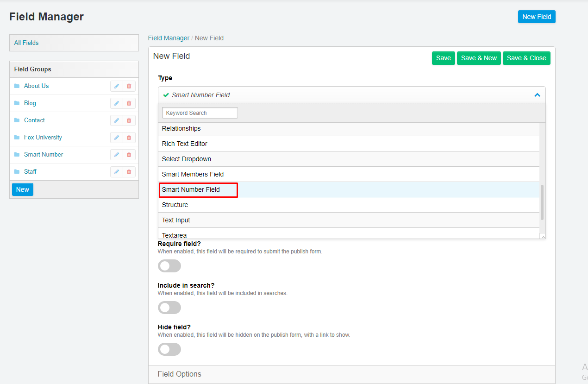Click the field type list scrollbar
This screenshot has height=384, width=588.
(542, 202)
